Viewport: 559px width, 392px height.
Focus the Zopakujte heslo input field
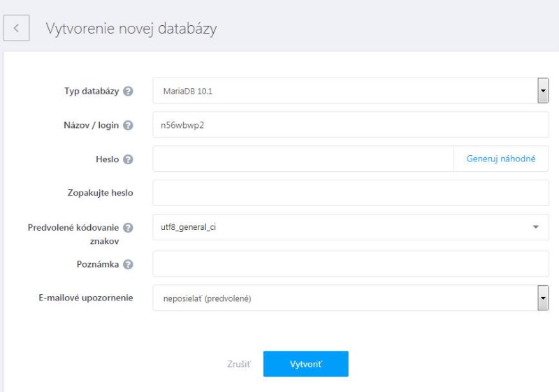click(x=351, y=193)
